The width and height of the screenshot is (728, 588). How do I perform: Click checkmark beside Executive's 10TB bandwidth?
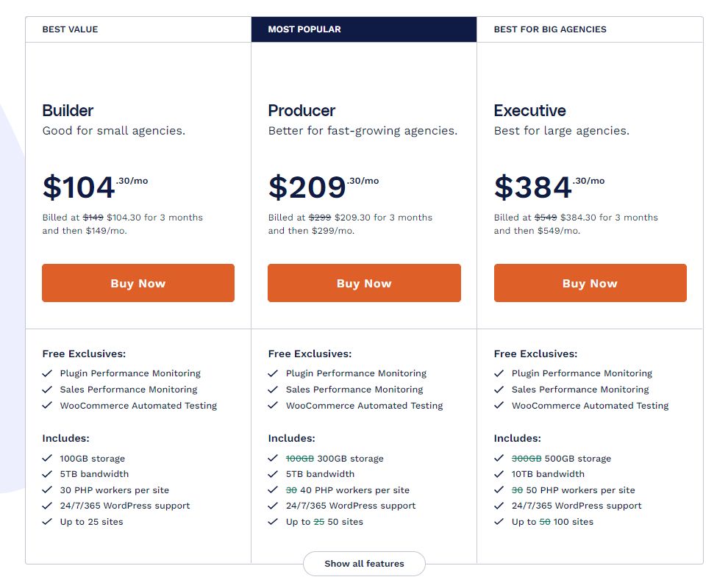(x=499, y=474)
